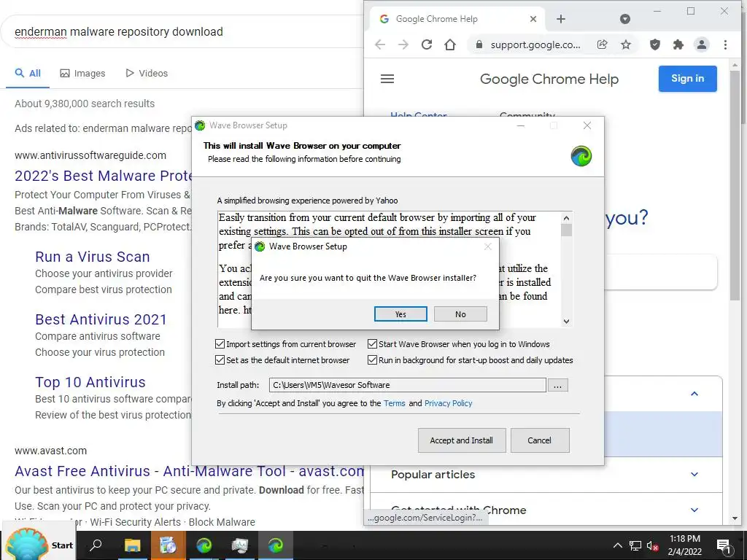Open the first Wave Browser taskbar icon
The height and width of the screenshot is (560, 747).
204,545
